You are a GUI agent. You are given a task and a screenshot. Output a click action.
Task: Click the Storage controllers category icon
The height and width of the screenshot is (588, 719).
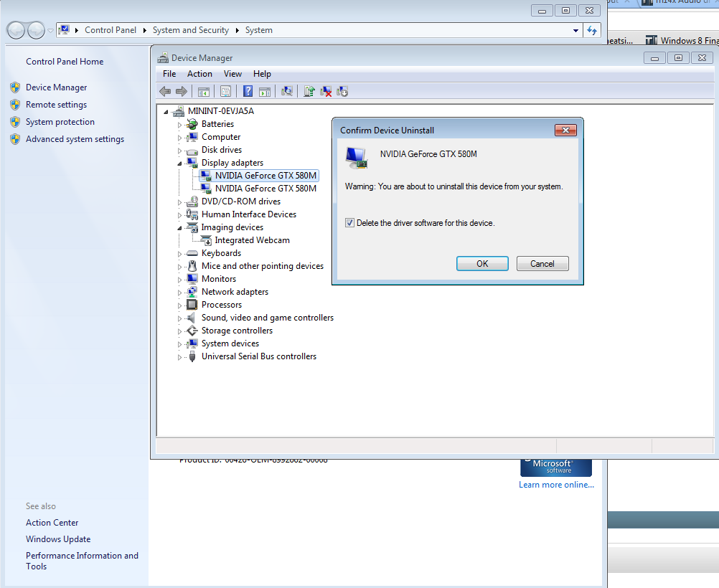click(192, 331)
